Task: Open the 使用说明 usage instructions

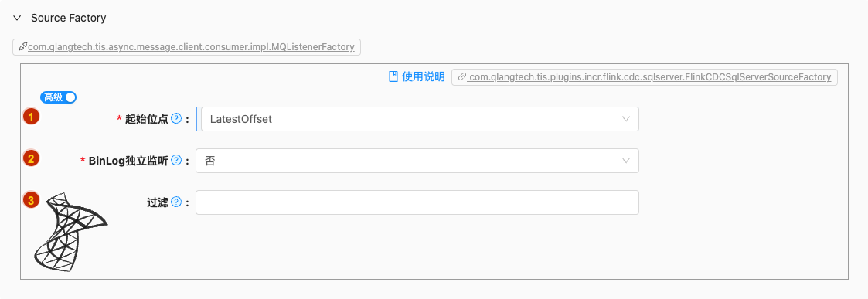Action: click(x=424, y=77)
